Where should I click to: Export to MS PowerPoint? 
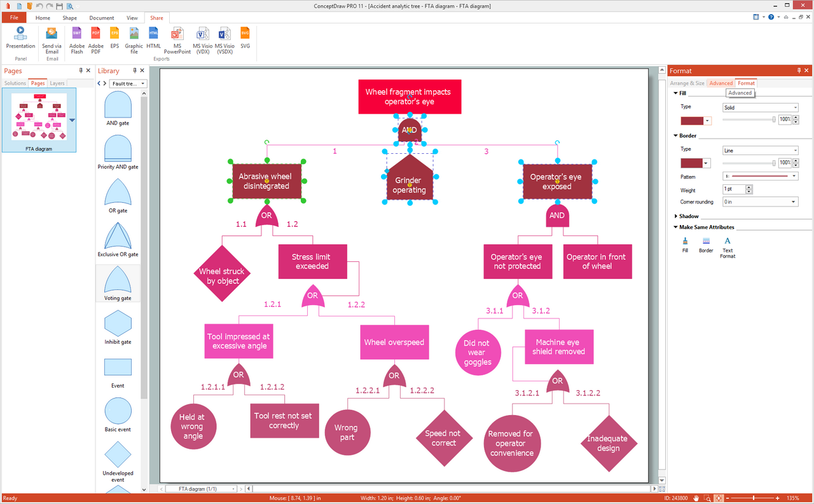click(177, 40)
